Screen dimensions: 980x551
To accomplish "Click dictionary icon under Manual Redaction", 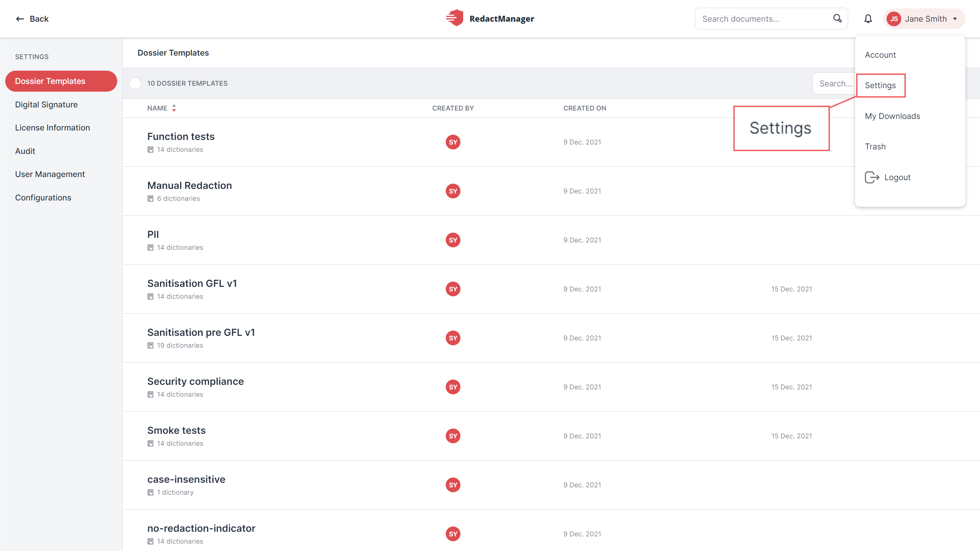I will [150, 199].
